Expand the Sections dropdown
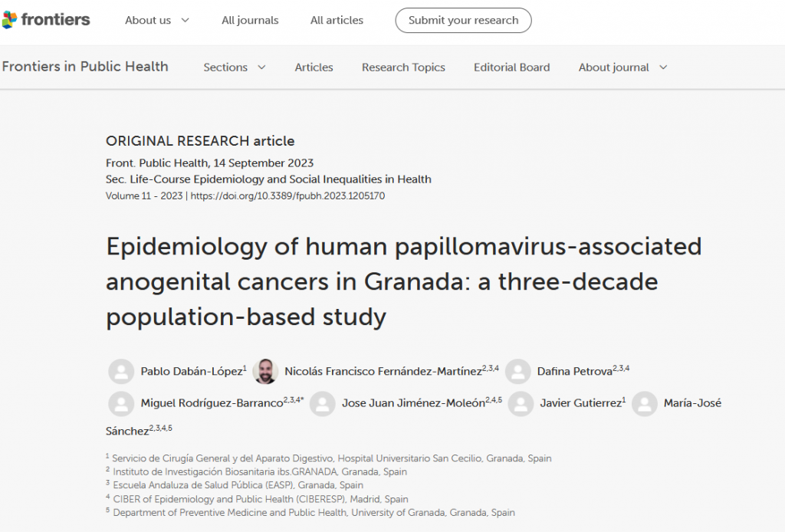 235,67
